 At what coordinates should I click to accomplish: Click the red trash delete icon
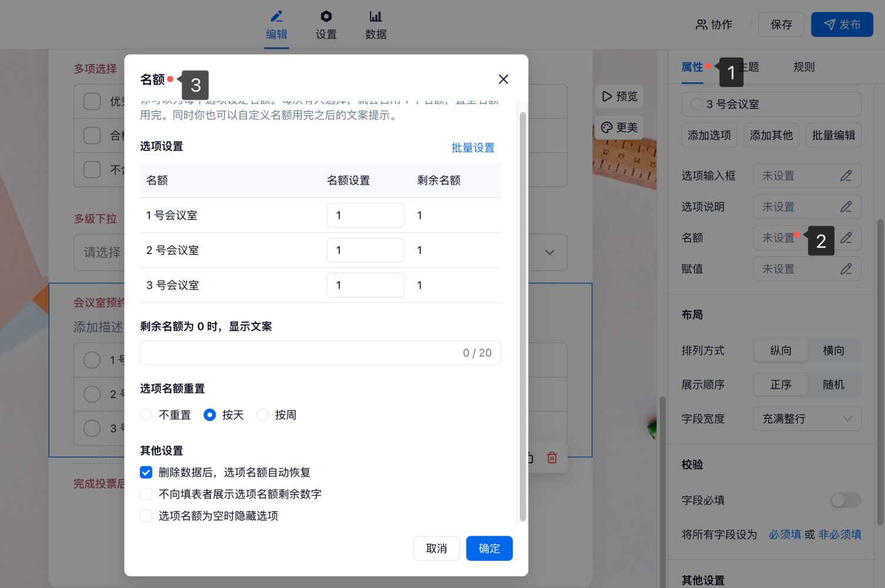click(552, 458)
